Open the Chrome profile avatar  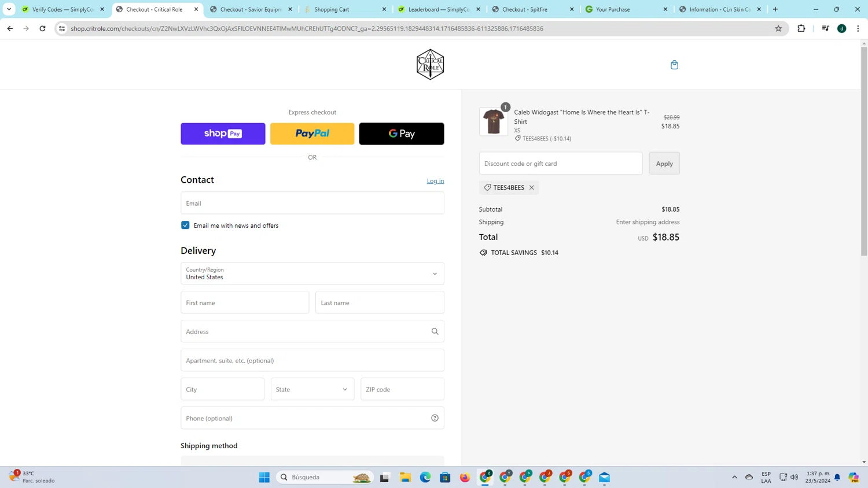(x=842, y=28)
